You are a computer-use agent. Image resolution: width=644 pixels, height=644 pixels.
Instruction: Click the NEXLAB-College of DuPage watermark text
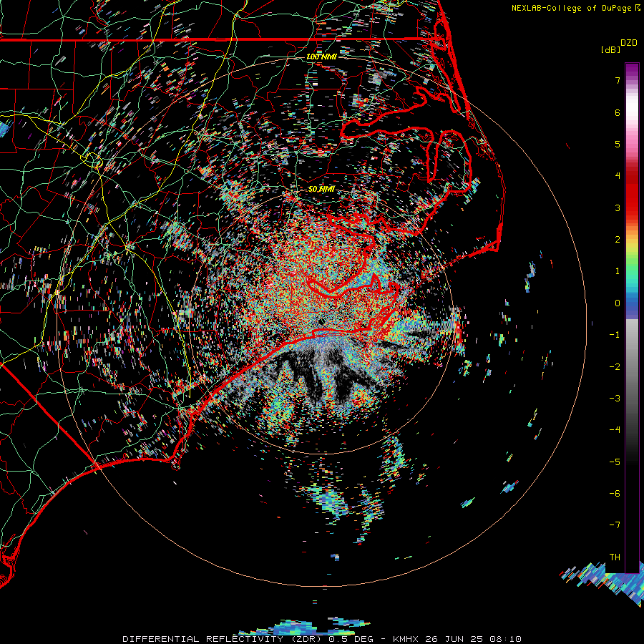coord(572,8)
